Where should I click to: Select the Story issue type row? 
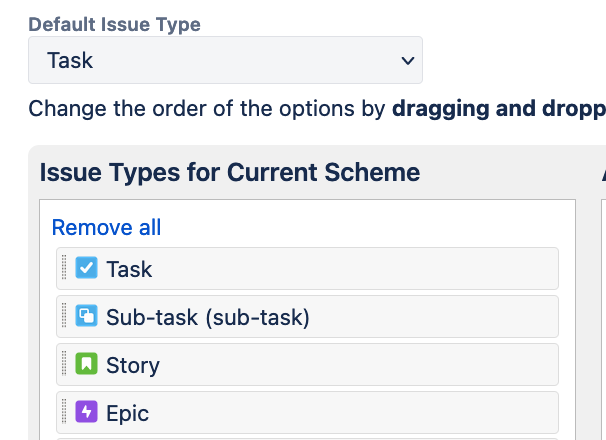click(x=330, y=365)
